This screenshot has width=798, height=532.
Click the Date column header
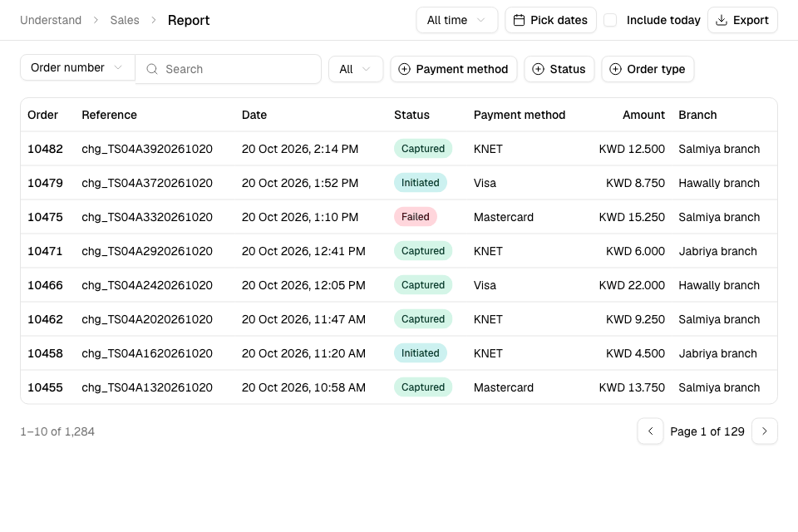pyautogui.click(x=254, y=115)
